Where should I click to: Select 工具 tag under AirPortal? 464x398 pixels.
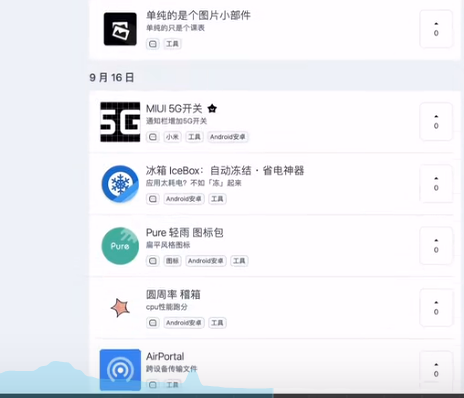[x=172, y=385]
